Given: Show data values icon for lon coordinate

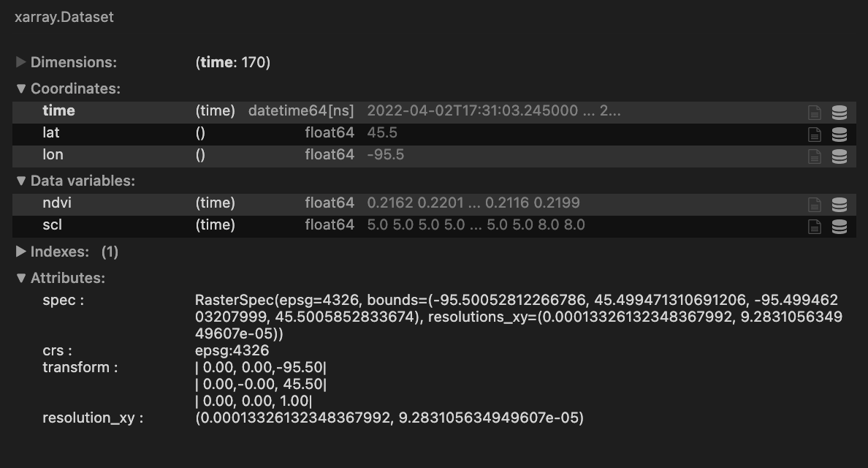Looking at the screenshot, I should pos(840,156).
